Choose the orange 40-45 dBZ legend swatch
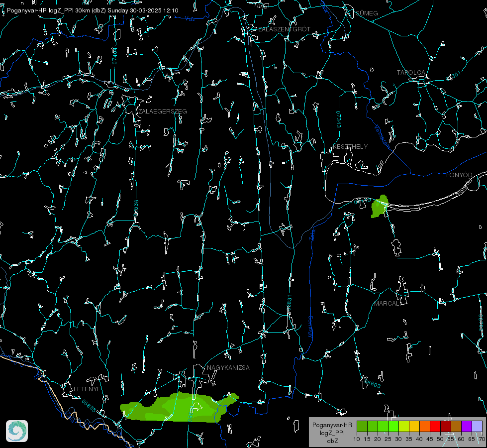The image size is (487, 448). pos(425,426)
